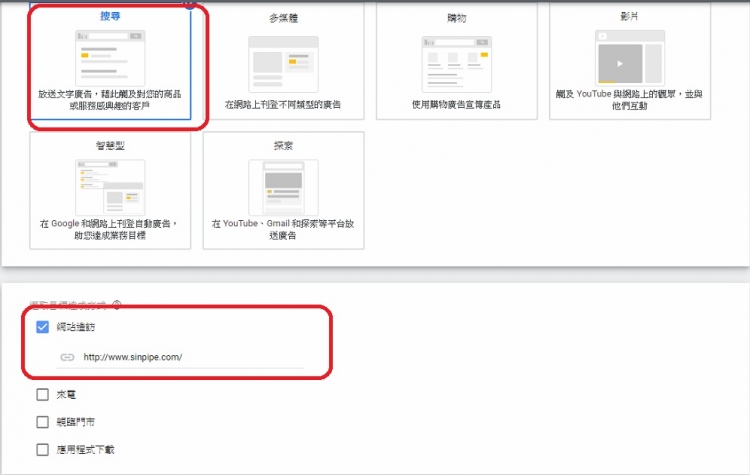
Task: Select the 影片 campaign type card
Action: click(x=630, y=61)
